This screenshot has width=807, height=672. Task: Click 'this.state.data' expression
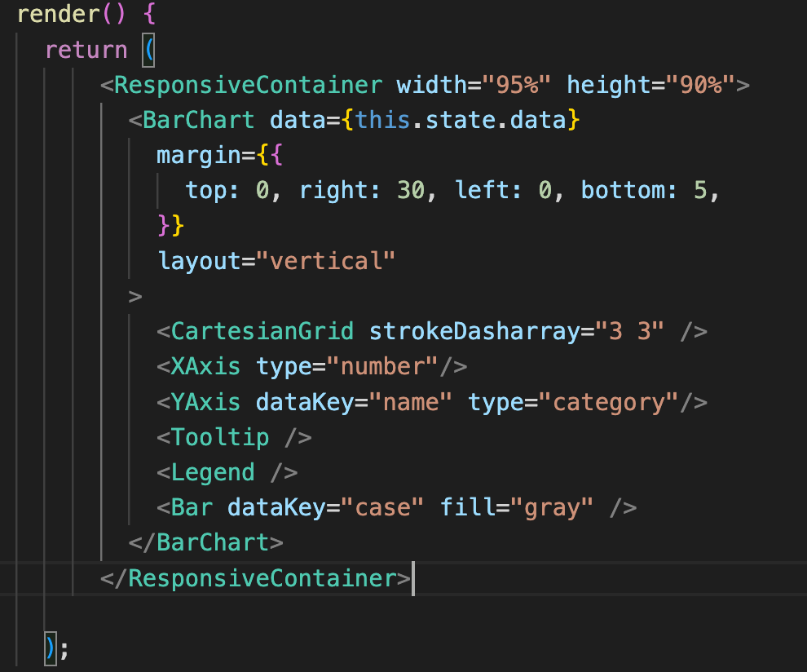coord(460,120)
